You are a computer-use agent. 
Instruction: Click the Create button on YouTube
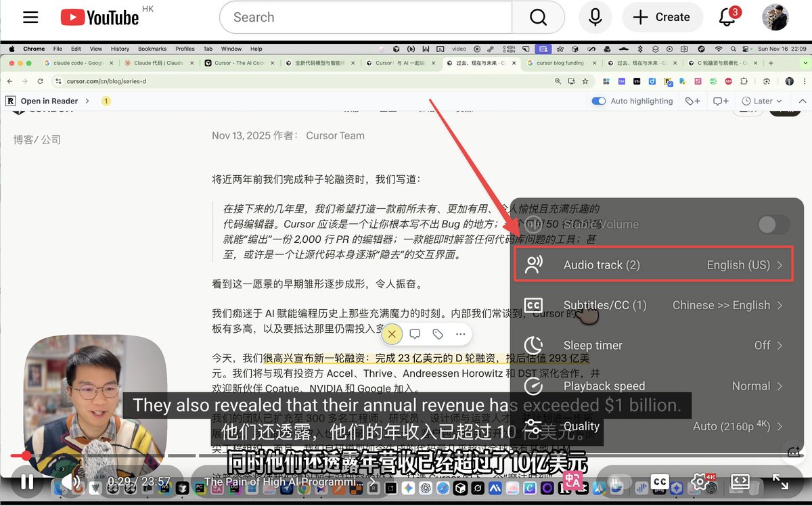coord(662,17)
